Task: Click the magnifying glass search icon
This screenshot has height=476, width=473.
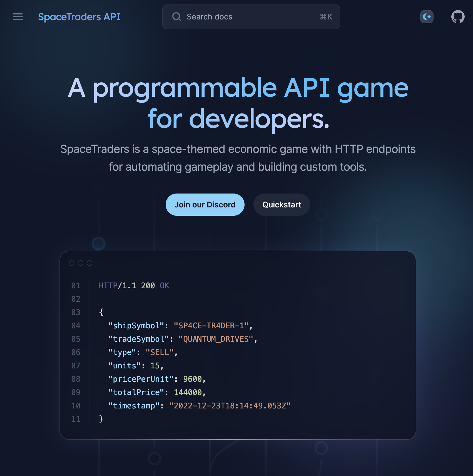Action: (176, 17)
